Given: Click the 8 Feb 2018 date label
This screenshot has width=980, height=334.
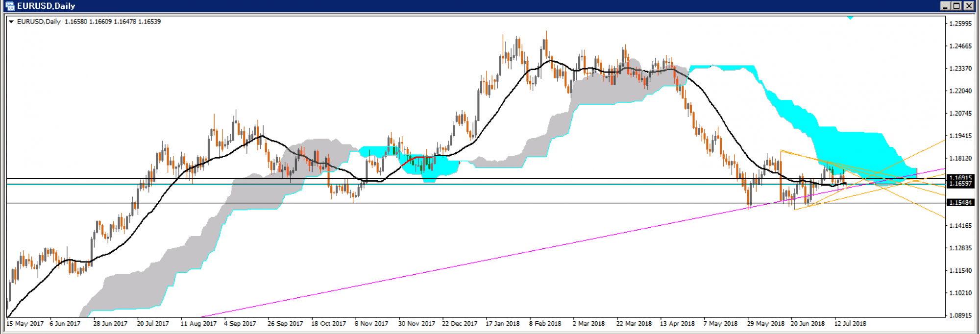Looking at the screenshot, I should (x=545, y=324).
